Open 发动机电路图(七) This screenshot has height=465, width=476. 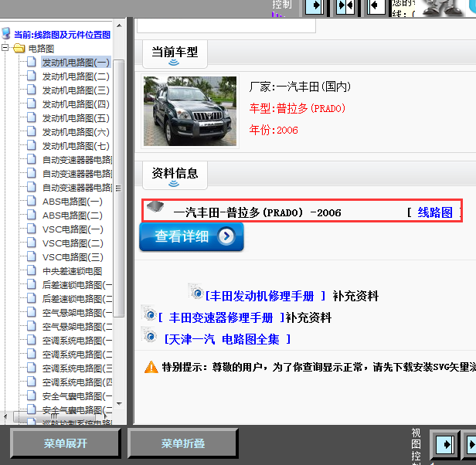(x=76, y=146)
